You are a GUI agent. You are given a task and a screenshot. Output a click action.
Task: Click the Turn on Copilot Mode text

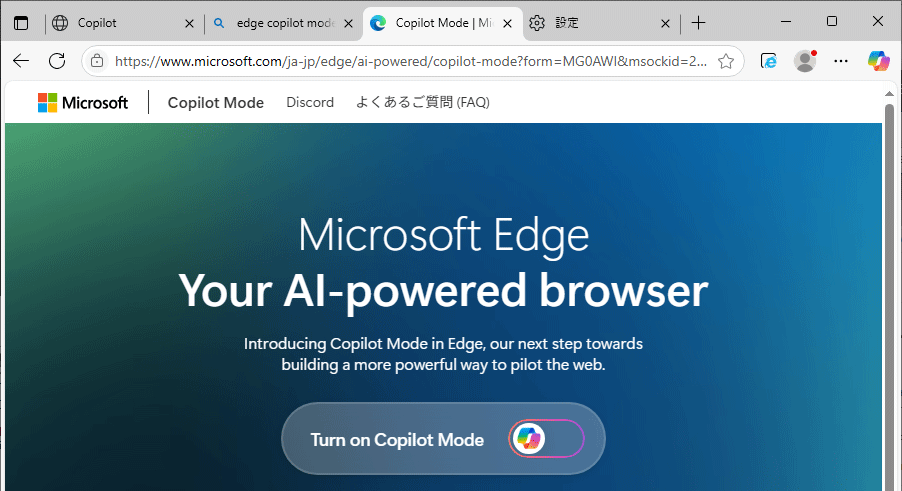397,440
